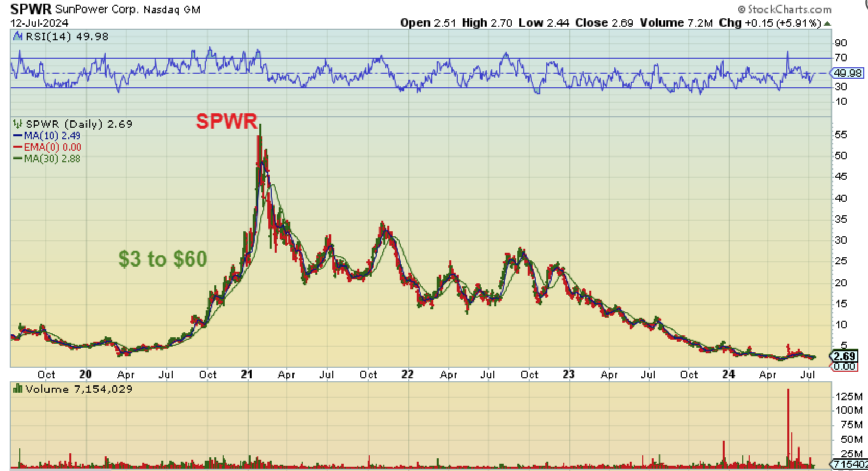Click the year 20 label on the time axis

click(x=85, y=374)
